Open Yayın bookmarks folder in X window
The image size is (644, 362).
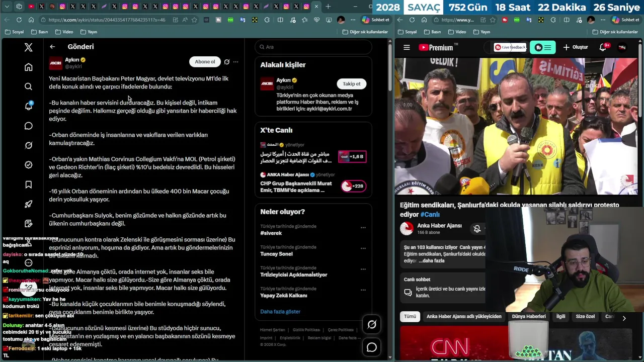[x=89, y=32]
